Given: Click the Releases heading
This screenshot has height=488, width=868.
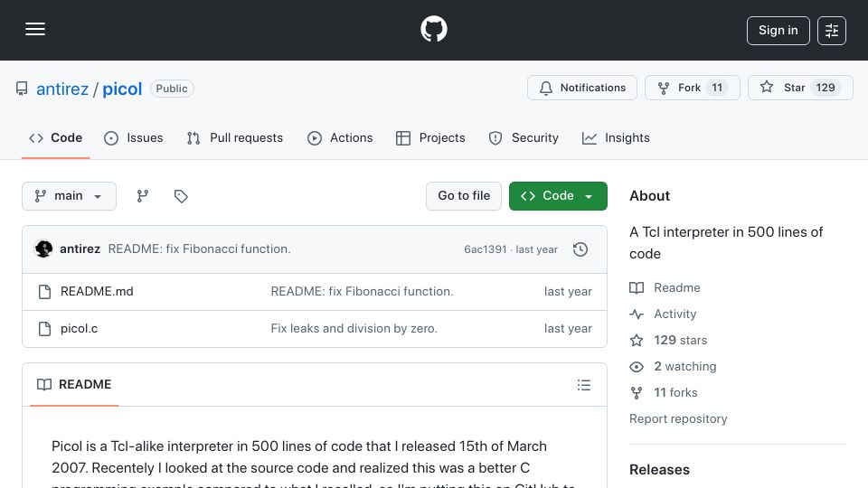Looking at the screenshot, I should click(659, 470).
